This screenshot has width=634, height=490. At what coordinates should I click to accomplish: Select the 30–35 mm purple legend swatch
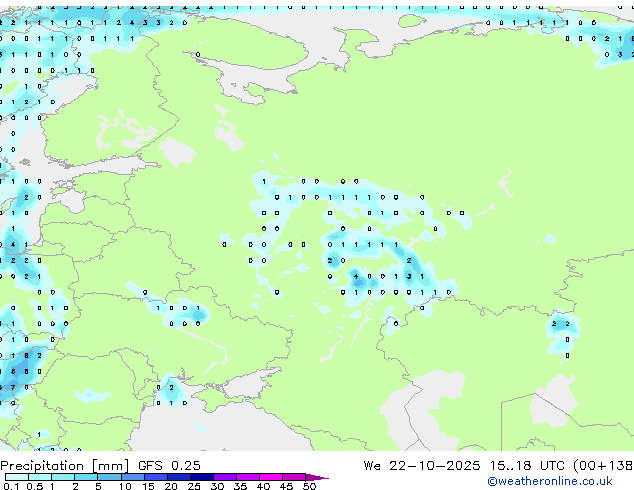coord(224,477)
